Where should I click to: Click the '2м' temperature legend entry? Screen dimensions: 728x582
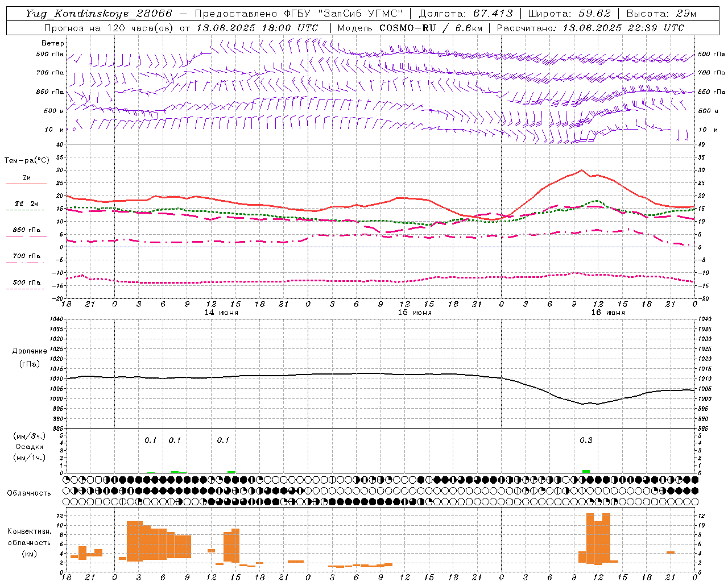pyautogui.click(x=27, y=177)
